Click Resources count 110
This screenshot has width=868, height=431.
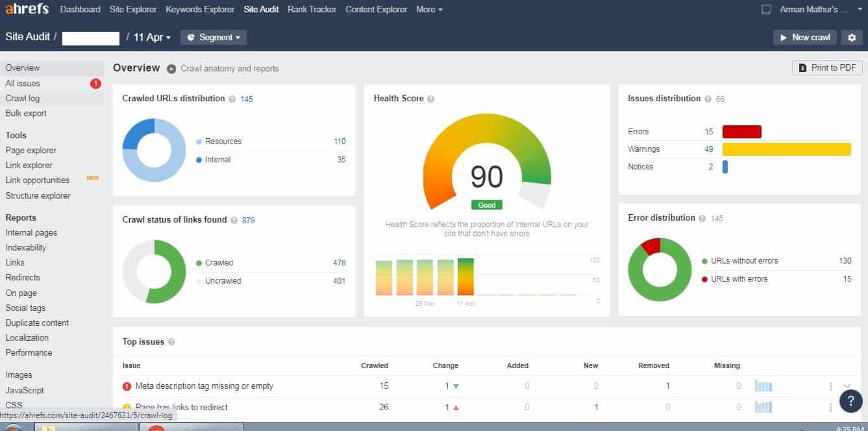pos(340,142)
